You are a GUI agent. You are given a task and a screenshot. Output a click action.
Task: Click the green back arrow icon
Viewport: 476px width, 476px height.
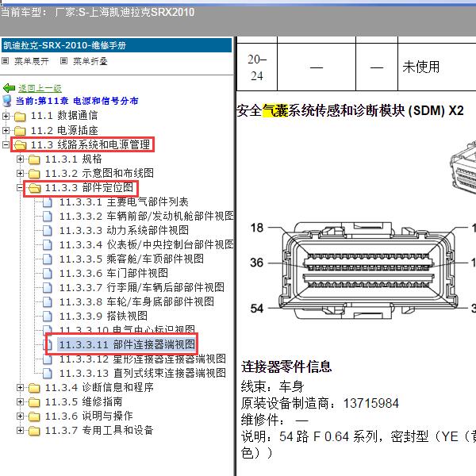tap(9, 88)
